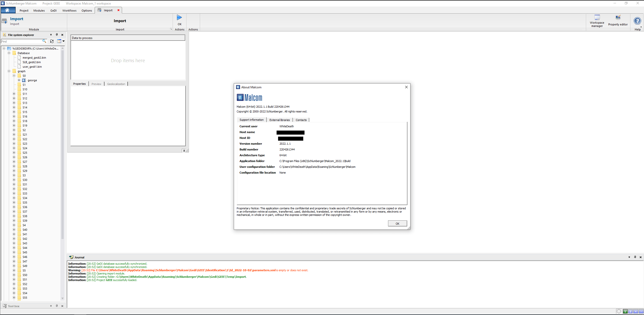Click the Application folder path value
This screenshot has height=315, width=644.
coord(315,161)
